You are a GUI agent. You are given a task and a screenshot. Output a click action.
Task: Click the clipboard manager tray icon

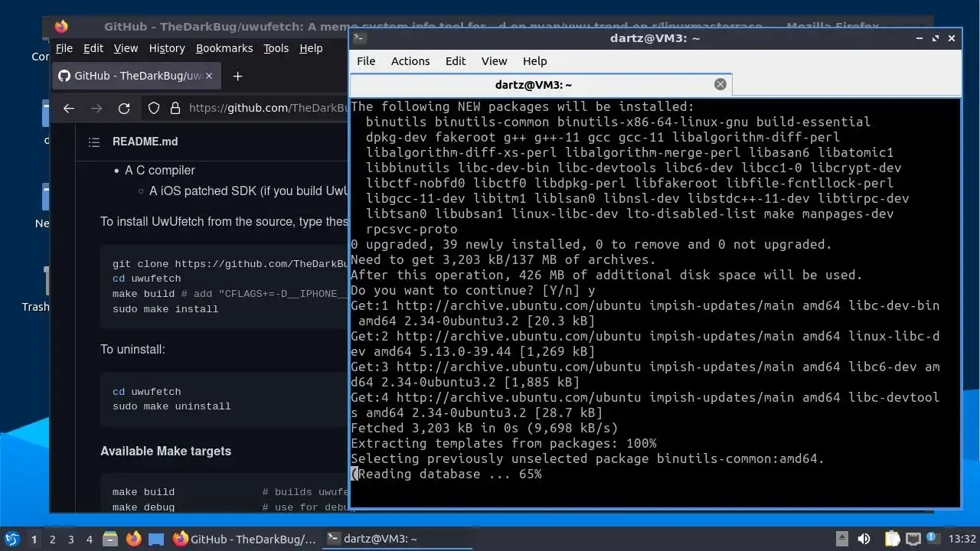[x=891, y=539]
